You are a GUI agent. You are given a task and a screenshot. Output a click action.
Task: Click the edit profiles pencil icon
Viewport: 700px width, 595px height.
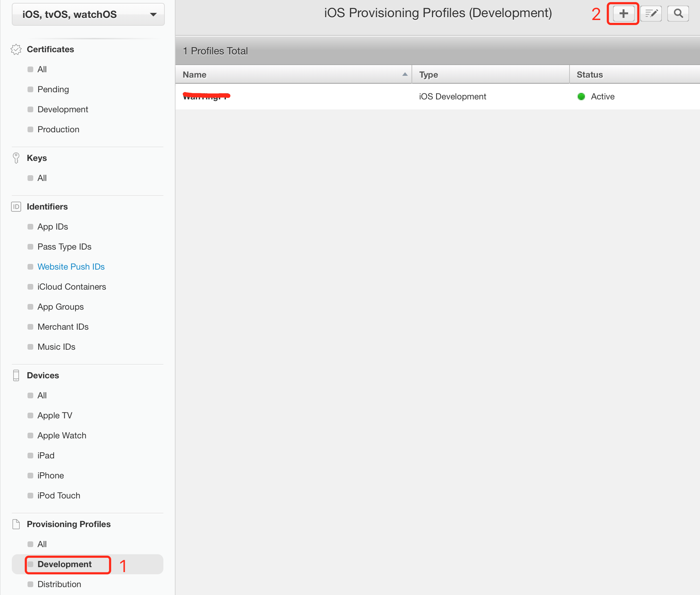(x=651, y=14)
